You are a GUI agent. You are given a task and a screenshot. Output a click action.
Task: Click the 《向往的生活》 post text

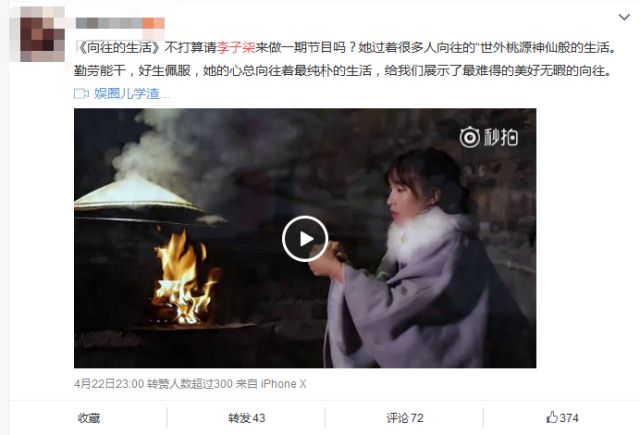[119, 47]
